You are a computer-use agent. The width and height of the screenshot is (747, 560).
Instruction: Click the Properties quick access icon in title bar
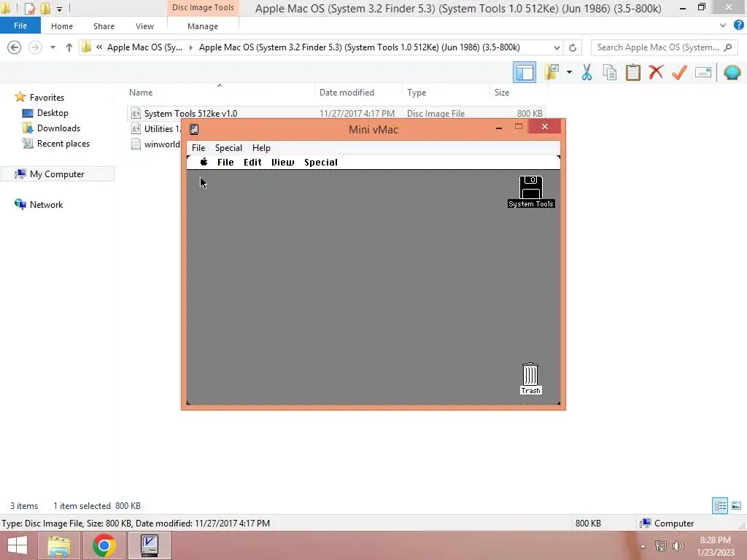pos(30,8)
